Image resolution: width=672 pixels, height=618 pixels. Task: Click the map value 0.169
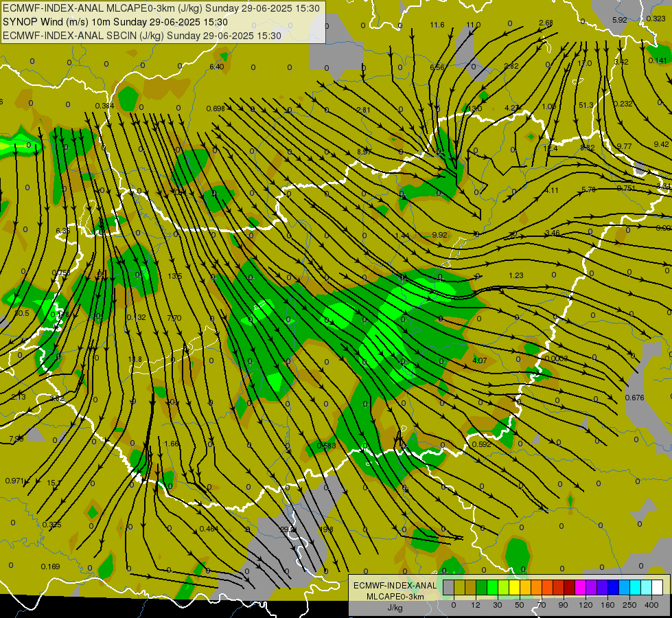click(x=50, y=566)
